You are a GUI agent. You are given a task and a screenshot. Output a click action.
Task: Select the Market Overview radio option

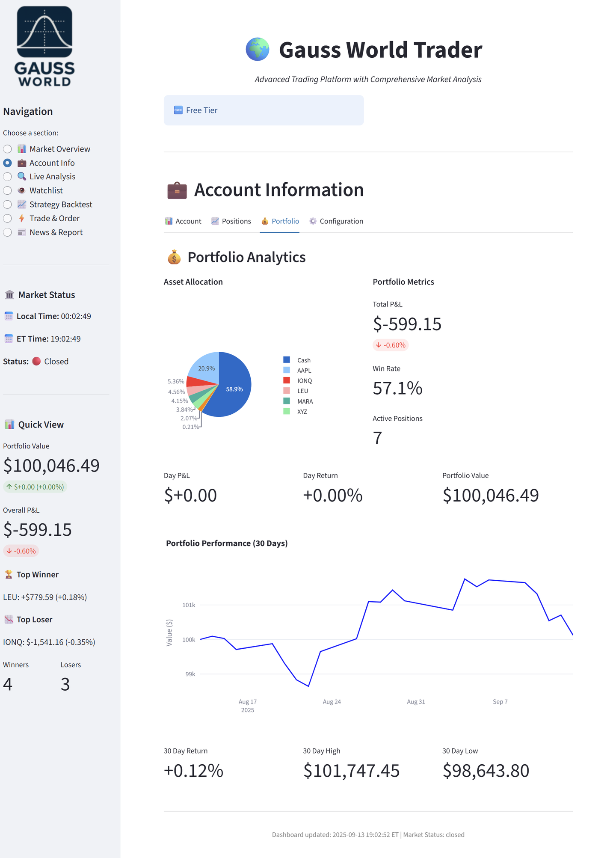pyautogui.click(x=8, y=149)
